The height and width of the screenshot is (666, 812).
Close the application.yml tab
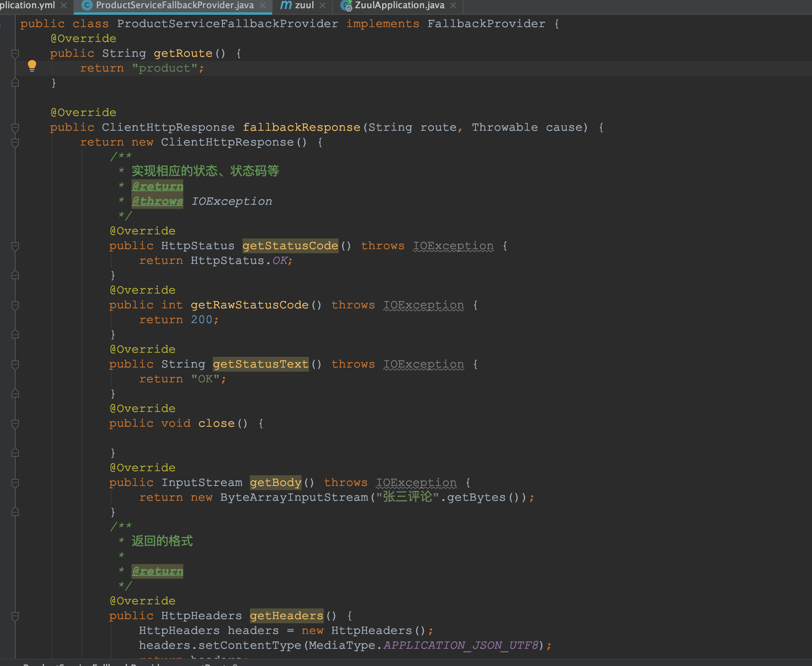64,5
